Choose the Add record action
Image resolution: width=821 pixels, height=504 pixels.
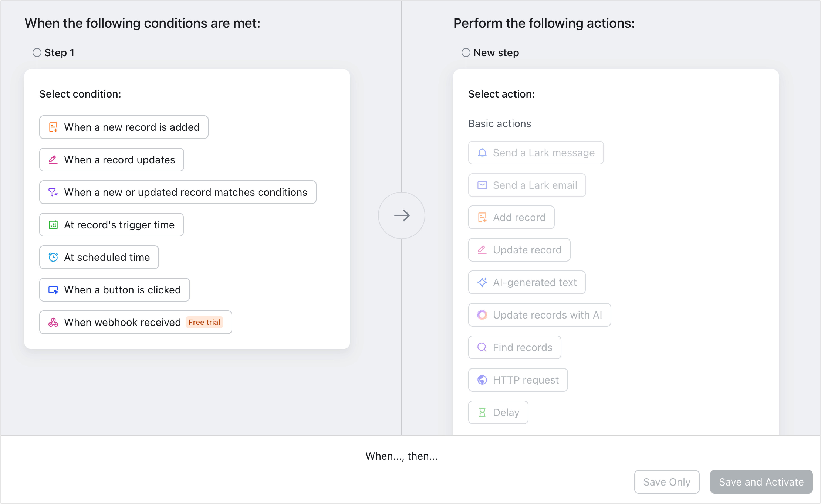point(511,217)
